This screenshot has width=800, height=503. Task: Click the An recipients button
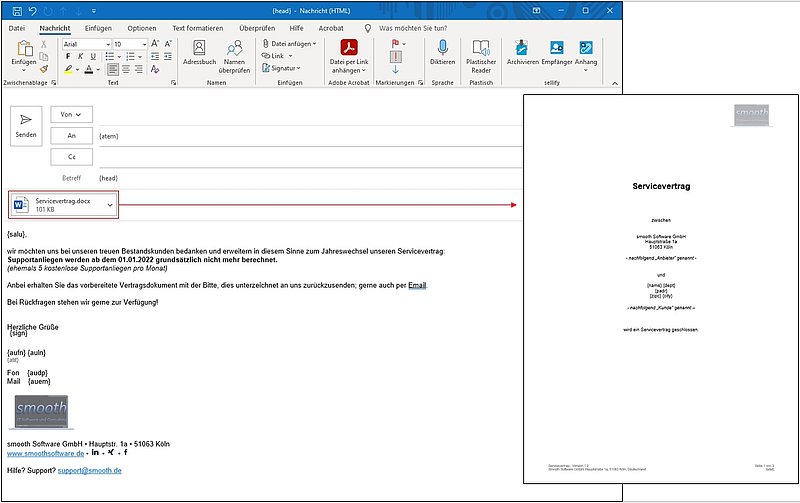pyautogui.click(x=71, y=136)
